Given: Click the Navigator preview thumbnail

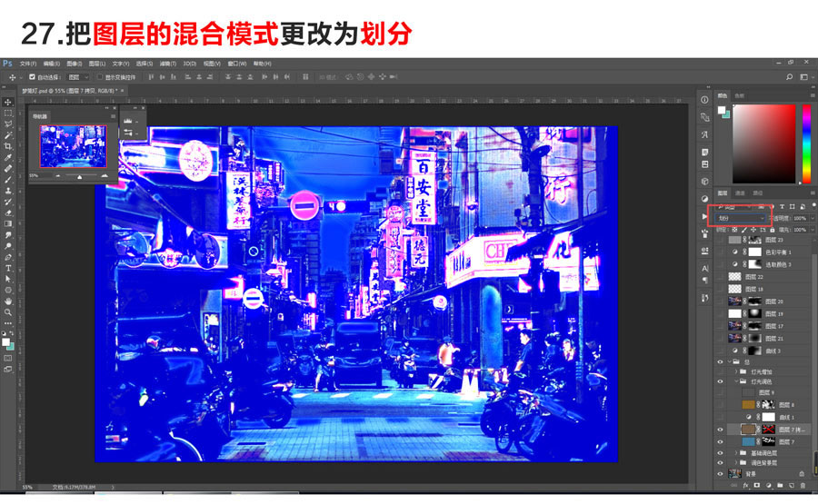Looking at the screenshot, I should coord(73,146).
